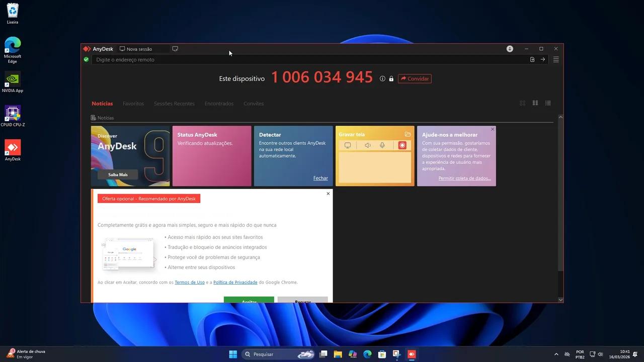
Task: Click the Nova sessão tab
Action: pyautogui.click(x=142, y=49)
